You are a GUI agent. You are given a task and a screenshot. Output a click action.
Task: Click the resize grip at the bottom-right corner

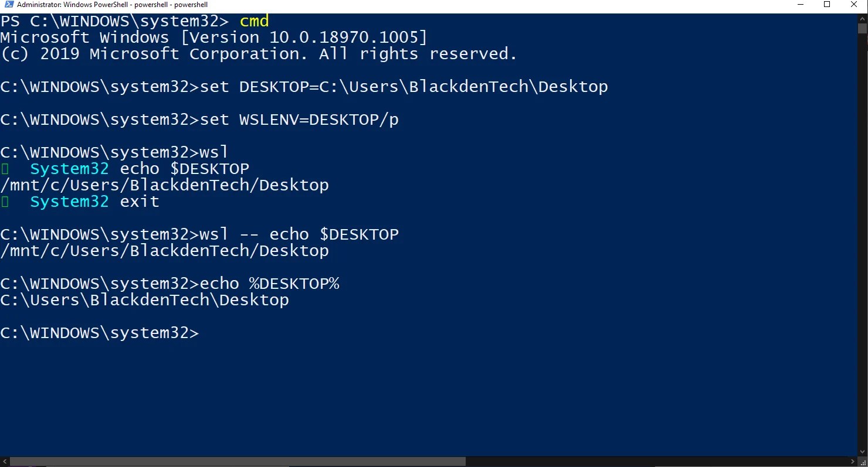click(x=864, y=463)
